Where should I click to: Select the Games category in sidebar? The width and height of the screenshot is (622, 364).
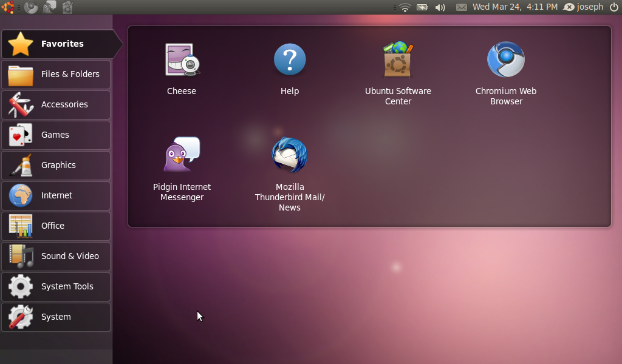pyautogui.click(x=56, y=135)
